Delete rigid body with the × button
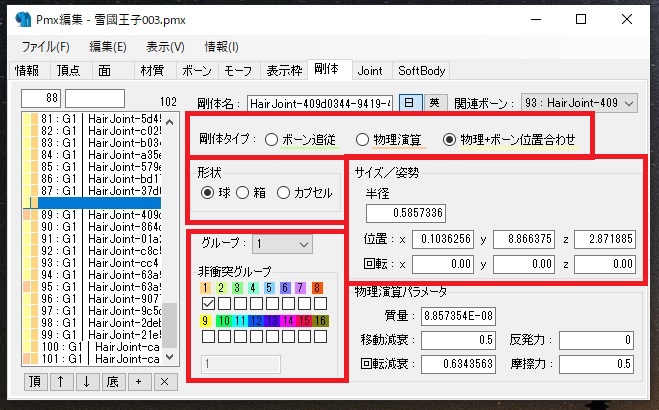 [165, 381]
